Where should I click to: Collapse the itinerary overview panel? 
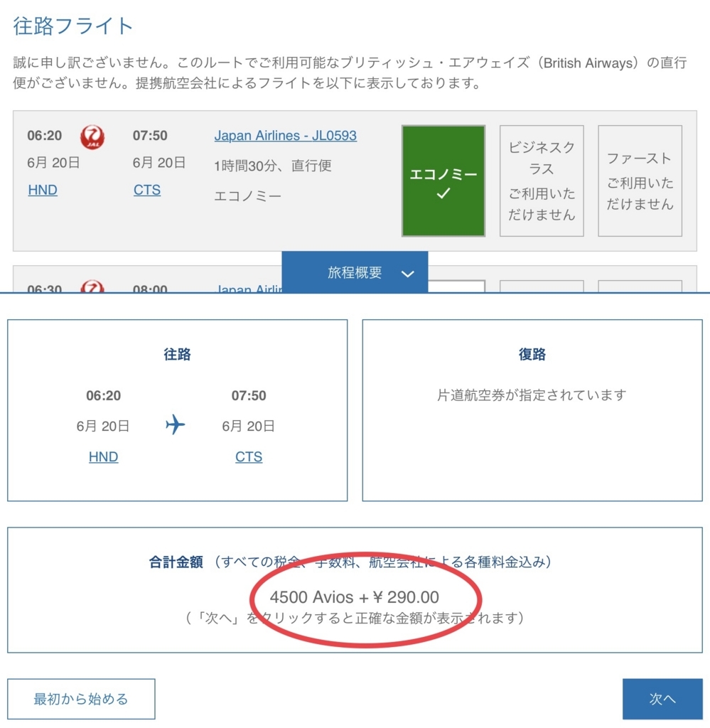pyautogui.click(x=355, y=272)
